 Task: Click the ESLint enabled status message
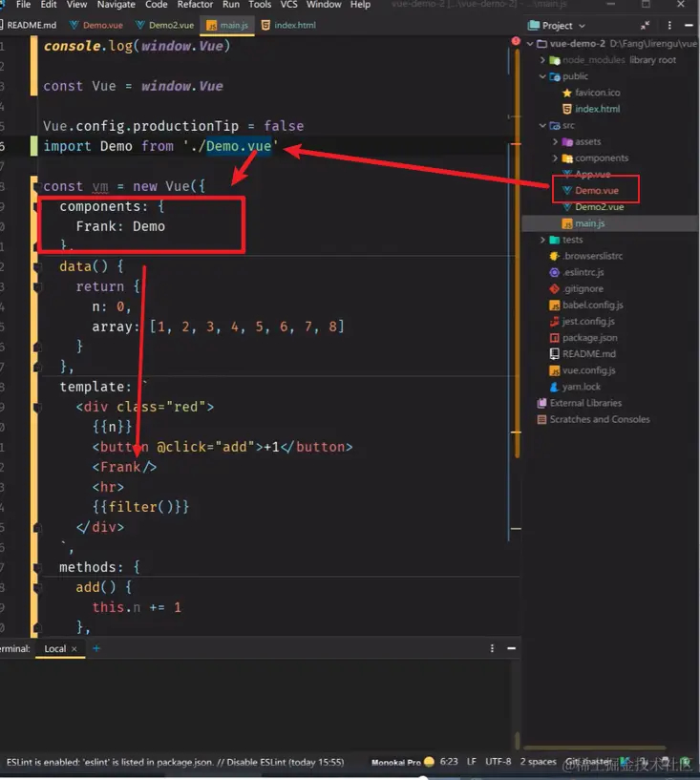click(x=175, y=763)
